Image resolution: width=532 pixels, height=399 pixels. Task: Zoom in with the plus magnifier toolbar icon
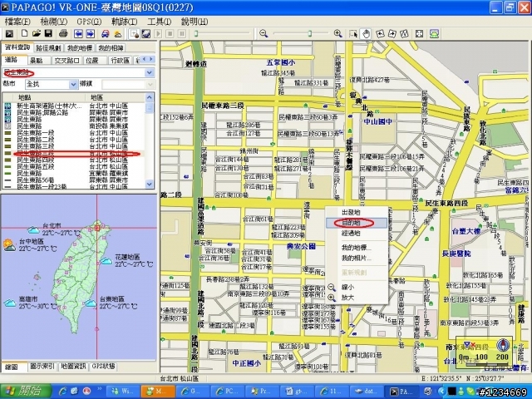point(337,33)
